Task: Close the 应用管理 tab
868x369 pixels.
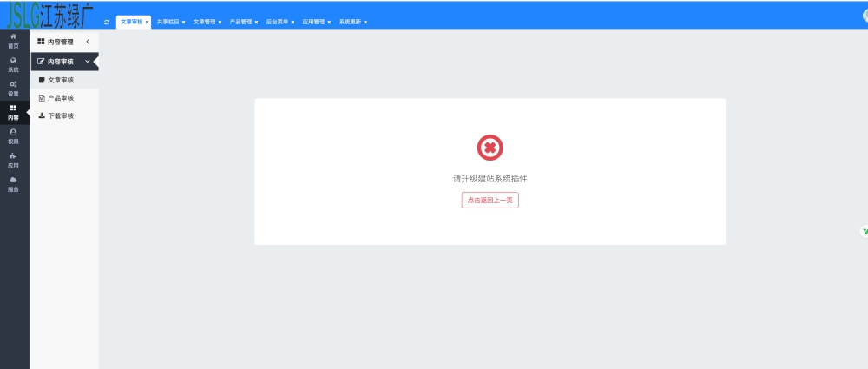Action: pyautogui.click(x=329, y=23)
